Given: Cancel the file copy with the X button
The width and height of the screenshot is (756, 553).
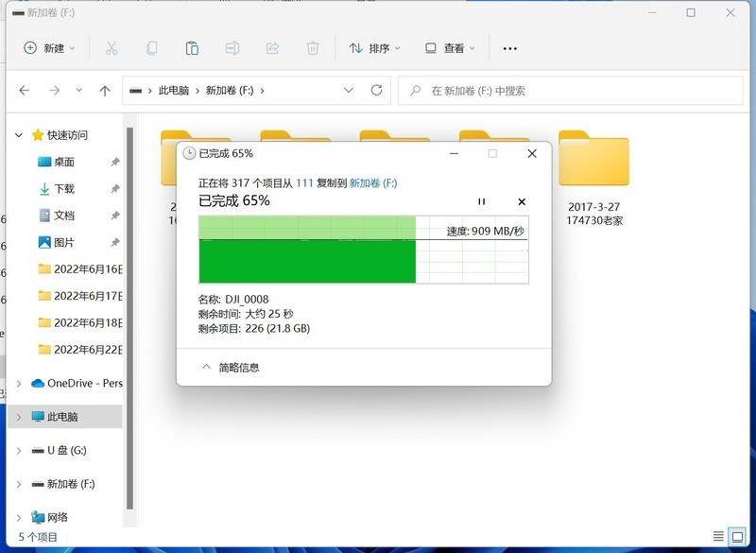Looking at the screenshot, I should [x=521, y=201].
